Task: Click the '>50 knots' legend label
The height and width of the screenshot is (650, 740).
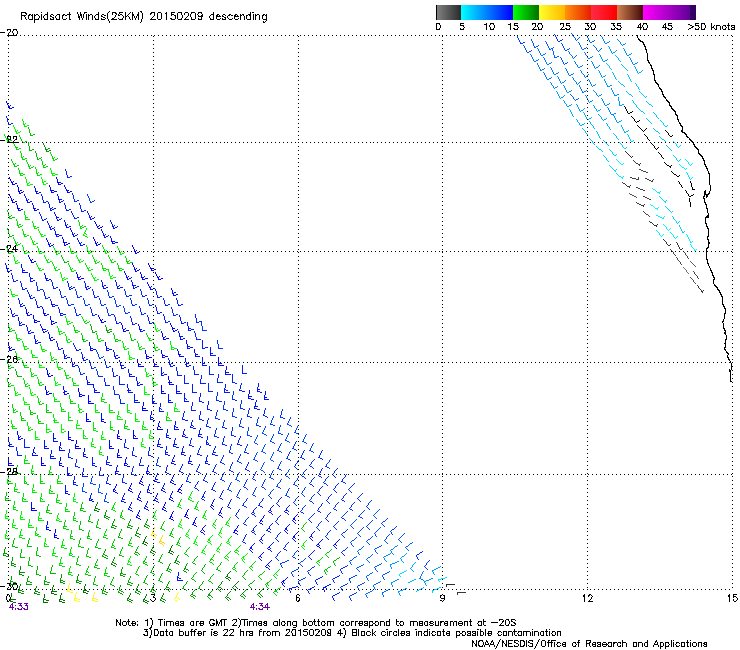Action: point(711,27)
